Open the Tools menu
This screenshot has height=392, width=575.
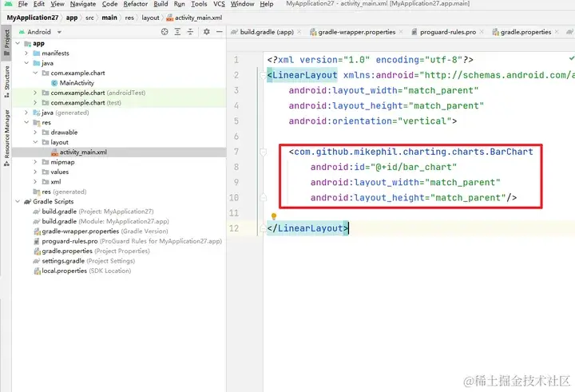(x=199, y=4)
